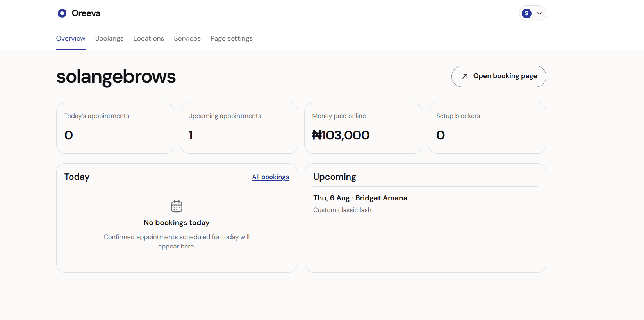Image resolution: width=644 pixels, height=320 pixels.
Task: Select the Today's appointments card
Action: click(115, 128)
